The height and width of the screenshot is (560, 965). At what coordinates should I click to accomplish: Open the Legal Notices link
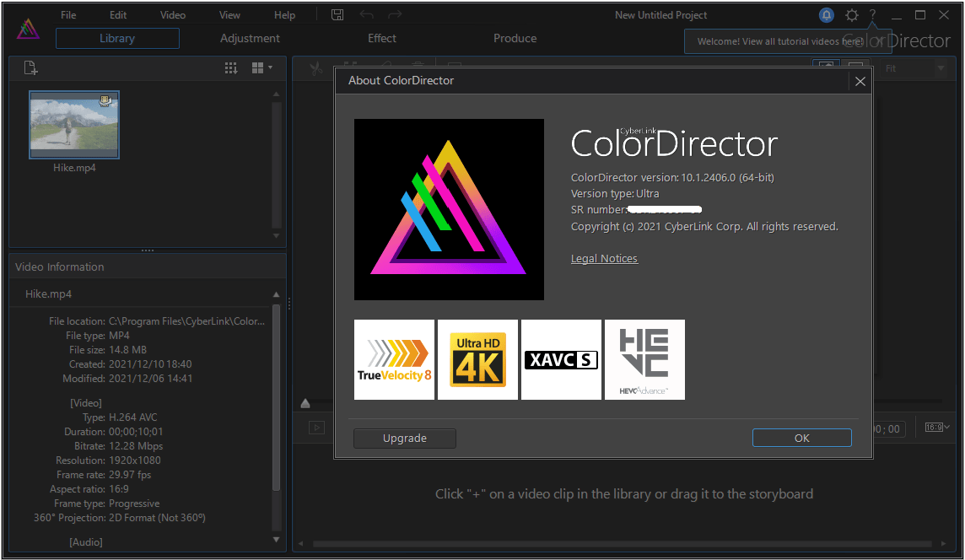(x=604, y=258)
